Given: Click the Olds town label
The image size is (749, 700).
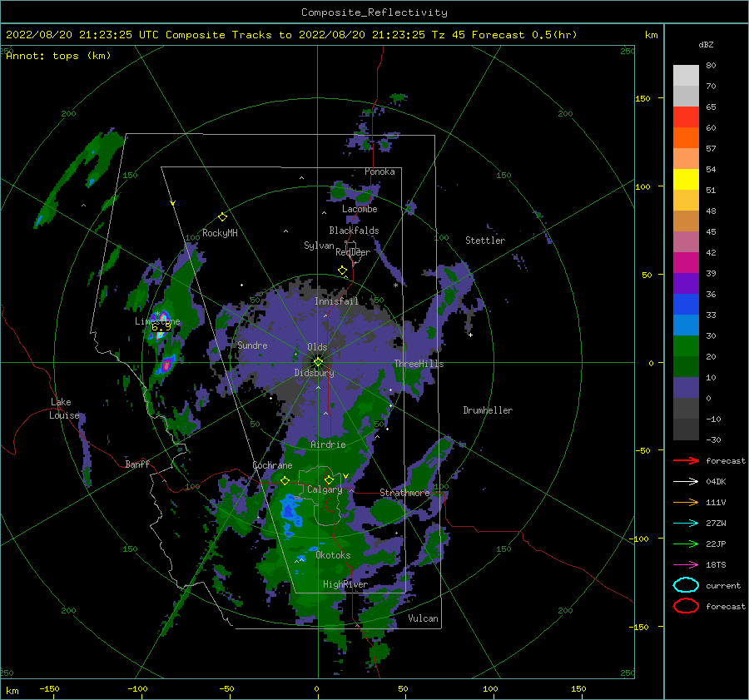Looking at the screenshot, I should (x=317, y=347).
